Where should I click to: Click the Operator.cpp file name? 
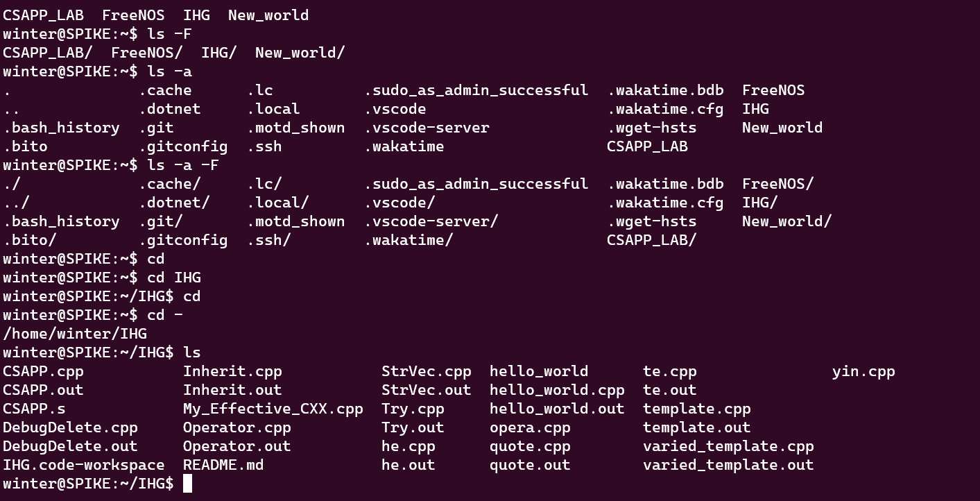pyautogui.click(x=237, y=427)
